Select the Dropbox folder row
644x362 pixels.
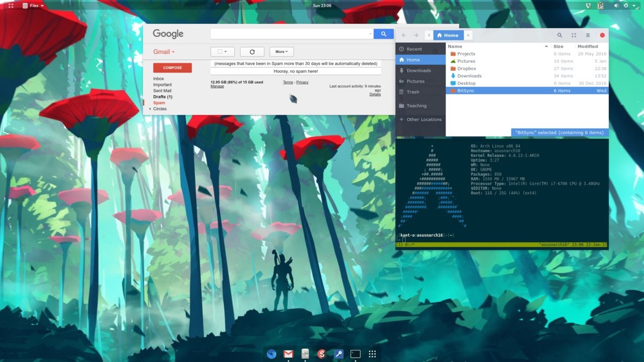click(x=527, y=69)
